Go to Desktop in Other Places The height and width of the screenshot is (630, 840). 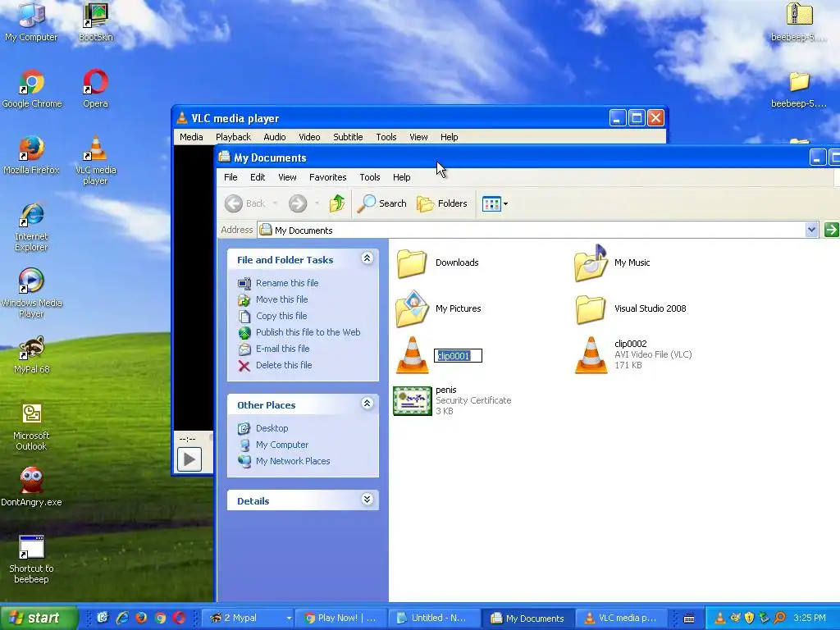pyautogui.click(x=272, y=428)
